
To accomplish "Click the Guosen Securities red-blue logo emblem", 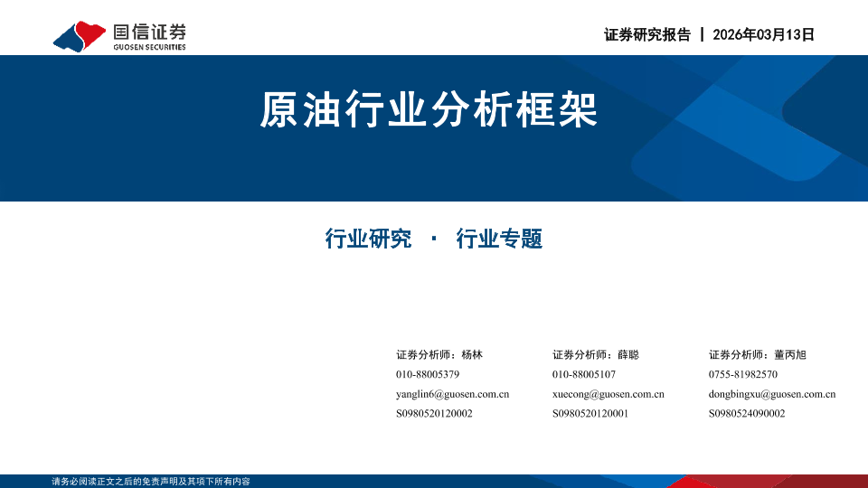I will pyautogui.click(x=80, y=34).
